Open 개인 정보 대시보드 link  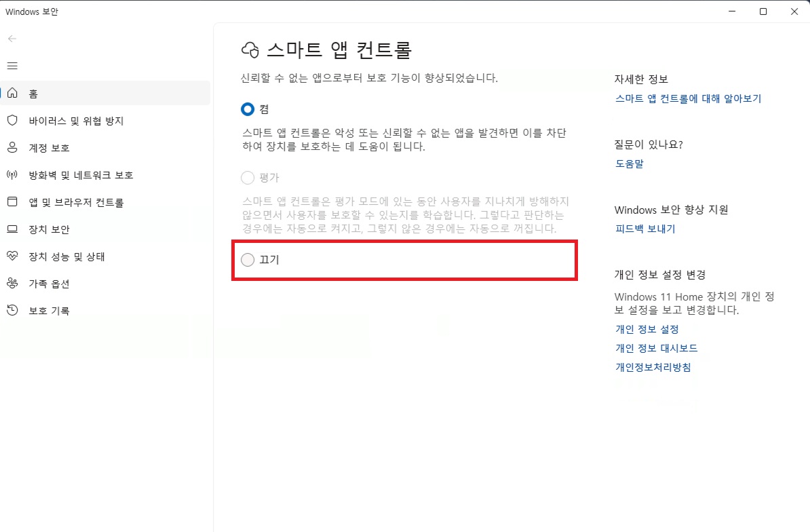pos(656,348)
